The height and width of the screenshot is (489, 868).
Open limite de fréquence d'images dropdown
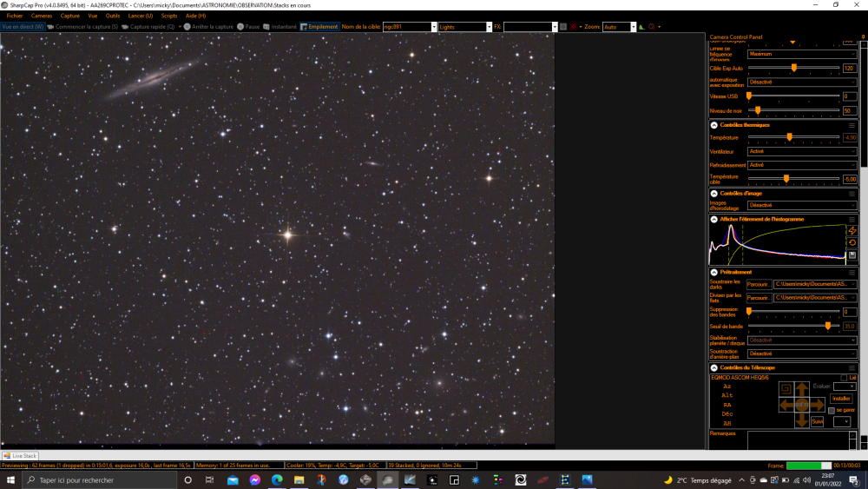802,54
